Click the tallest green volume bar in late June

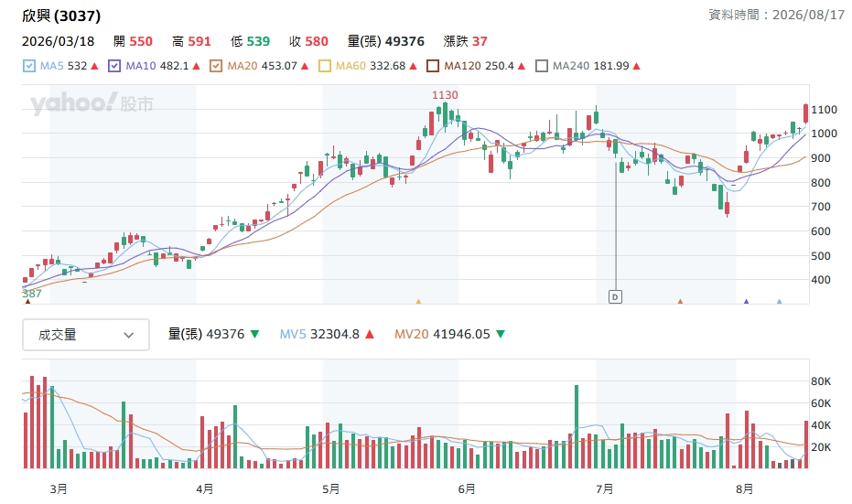coord(577,427)
